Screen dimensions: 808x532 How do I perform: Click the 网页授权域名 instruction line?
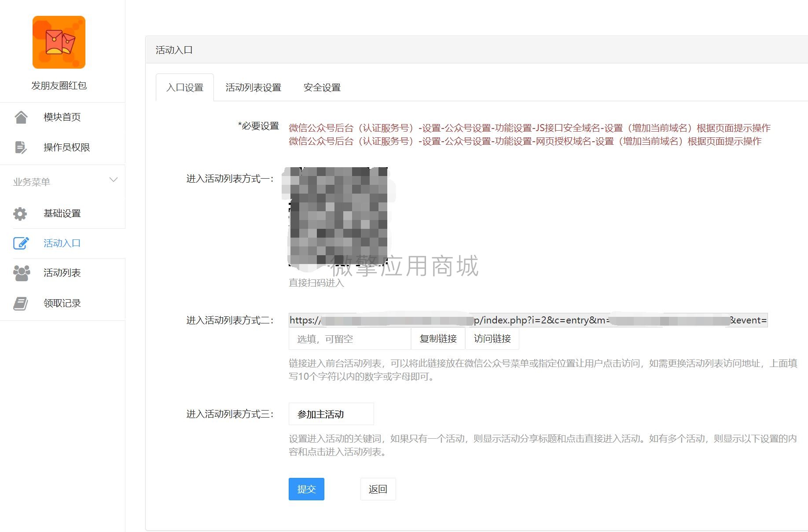(525, 141)
